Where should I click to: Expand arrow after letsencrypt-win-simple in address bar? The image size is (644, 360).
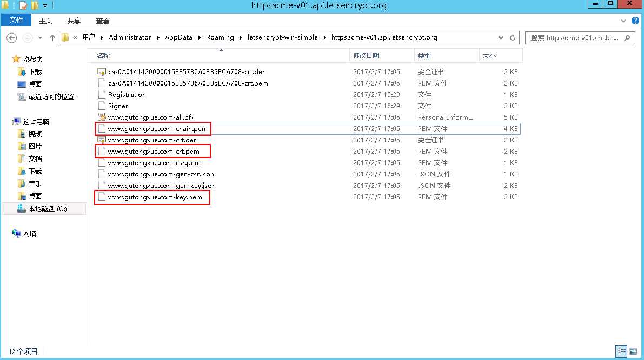(324, 37)
